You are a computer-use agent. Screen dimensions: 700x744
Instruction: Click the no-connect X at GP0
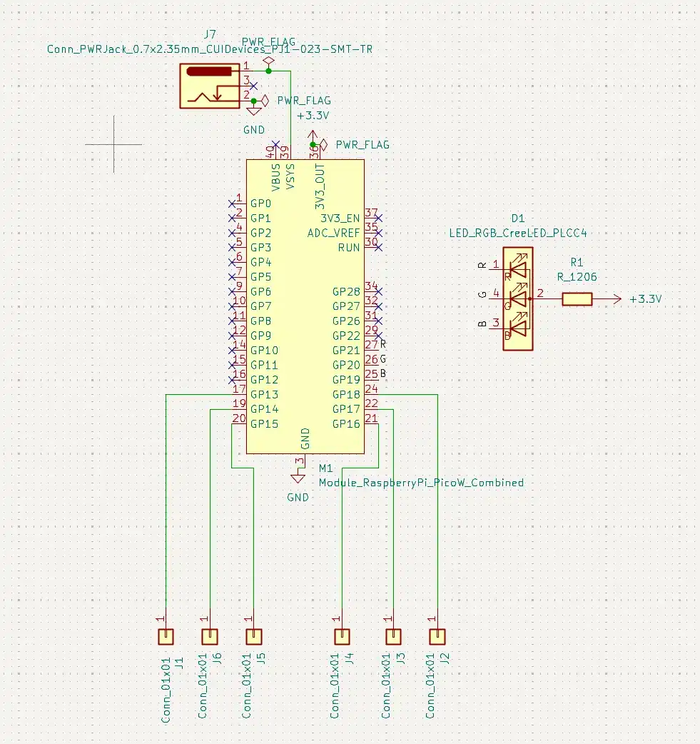click(232, 203)
